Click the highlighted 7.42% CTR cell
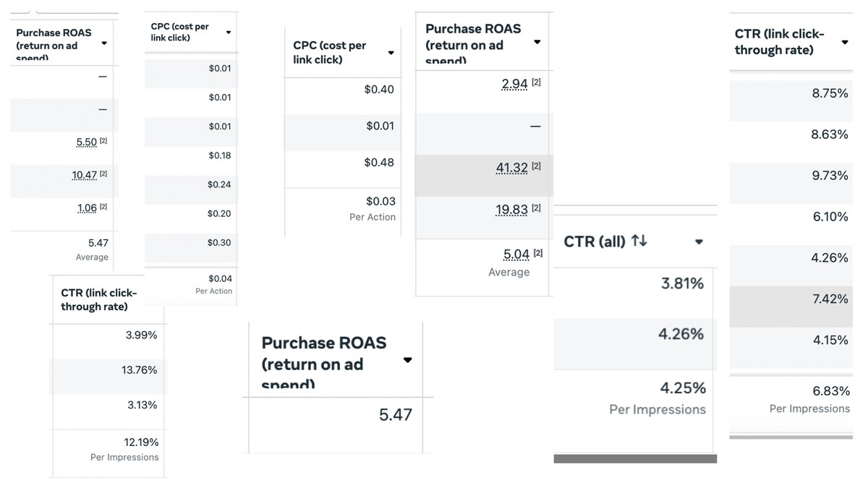 point(830,299)
